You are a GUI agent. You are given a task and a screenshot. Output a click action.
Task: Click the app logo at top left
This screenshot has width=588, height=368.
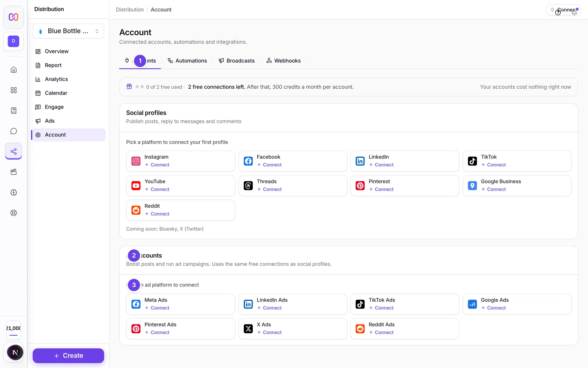click(x=13, y=17)
